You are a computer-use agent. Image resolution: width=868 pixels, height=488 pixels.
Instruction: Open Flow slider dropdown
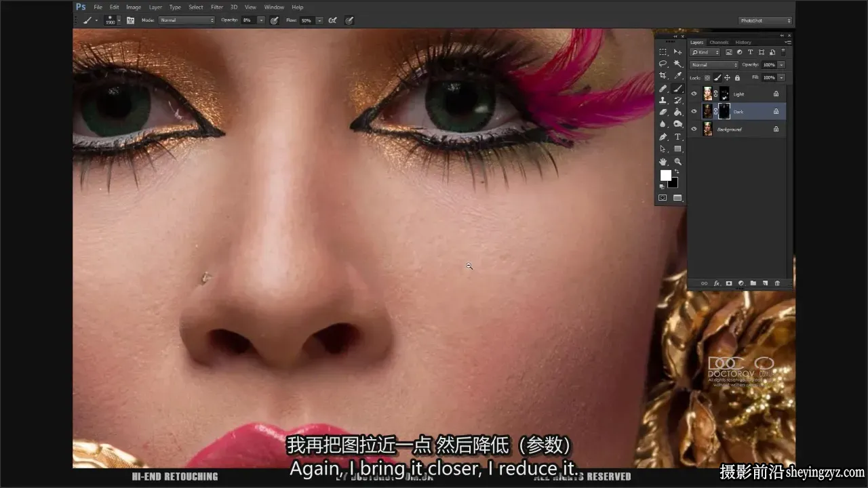click(319, 20)
